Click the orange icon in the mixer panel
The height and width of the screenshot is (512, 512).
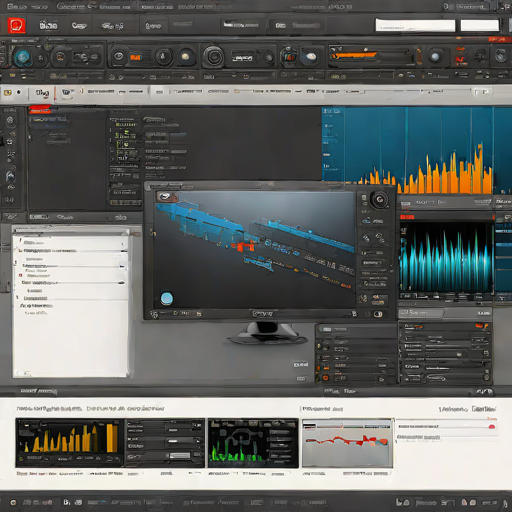coord(479,326)
